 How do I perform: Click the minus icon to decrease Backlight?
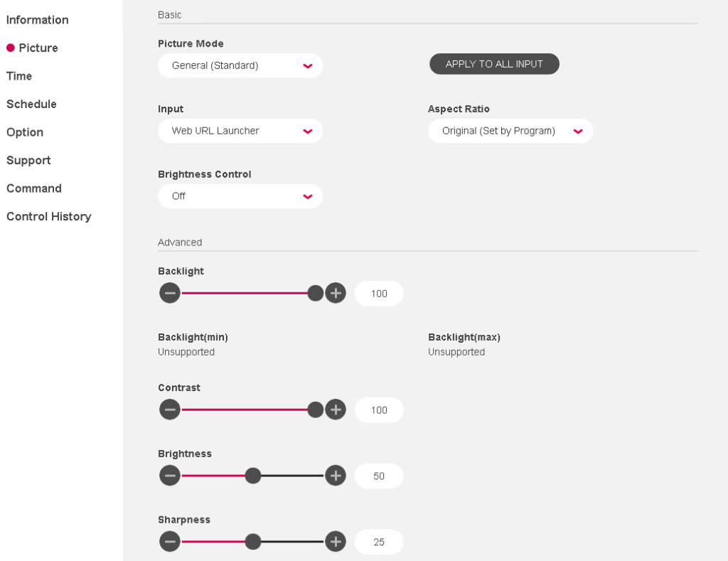click(170, 292)
